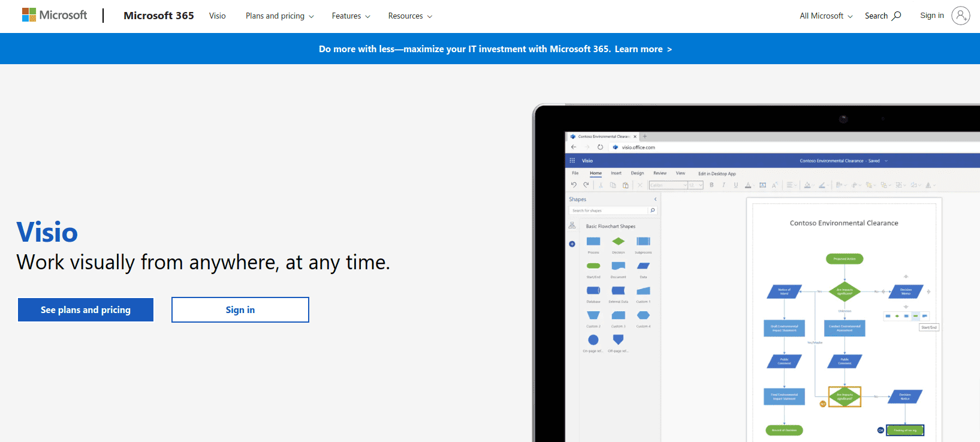Switch to the Design tab in Visio preview

click(637, 173)
